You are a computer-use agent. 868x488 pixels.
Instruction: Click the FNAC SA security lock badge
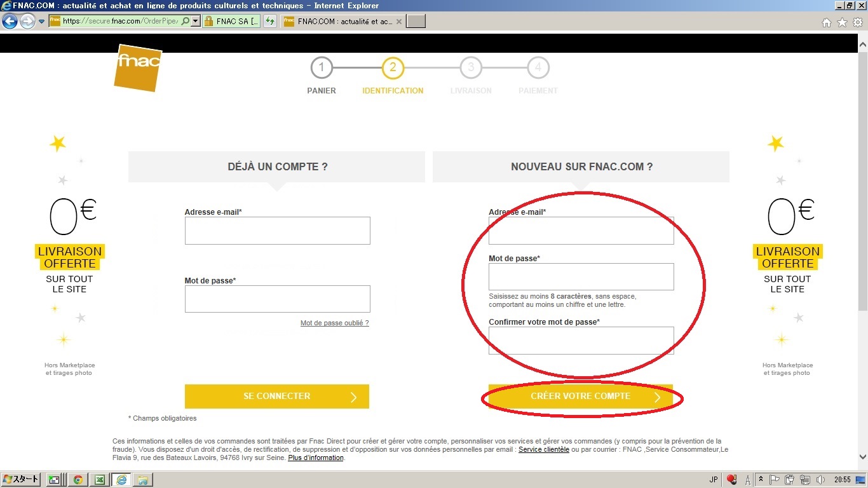(x=232, y=22)
